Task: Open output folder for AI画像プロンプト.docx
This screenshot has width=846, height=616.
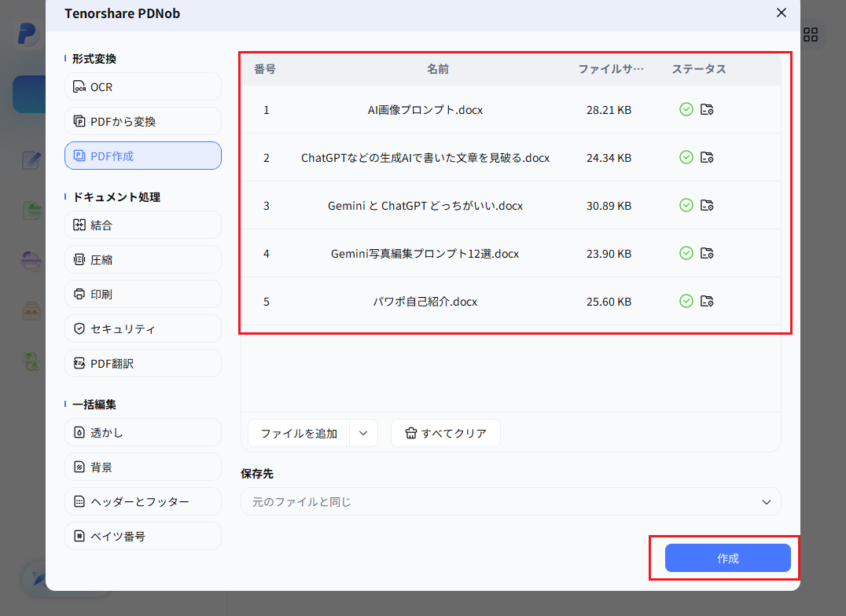Action: tap(707, 109)
